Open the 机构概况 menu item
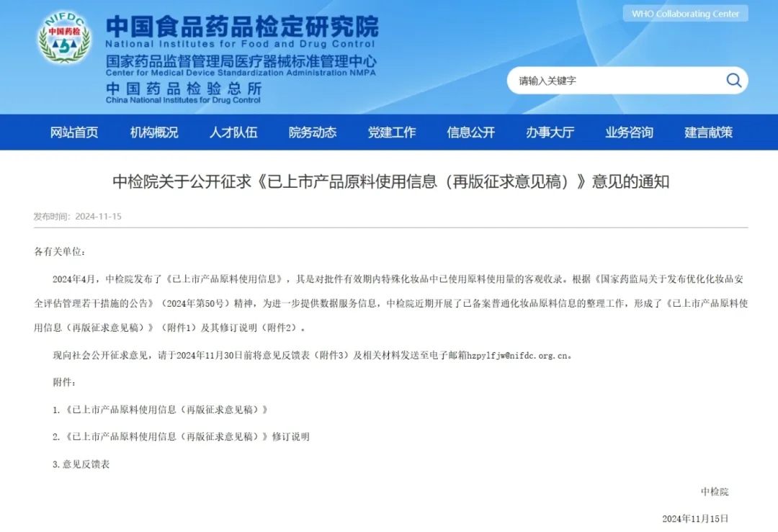The height and width of the screenshot is (532, 778). point(154,132)
